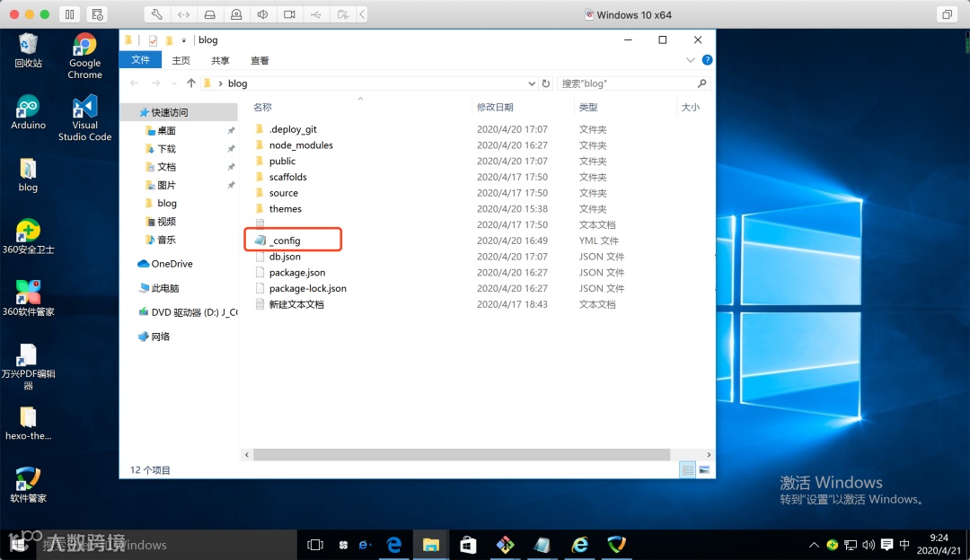Open Microsoft Store on the taskbar
970x560 pixels.
468,545
